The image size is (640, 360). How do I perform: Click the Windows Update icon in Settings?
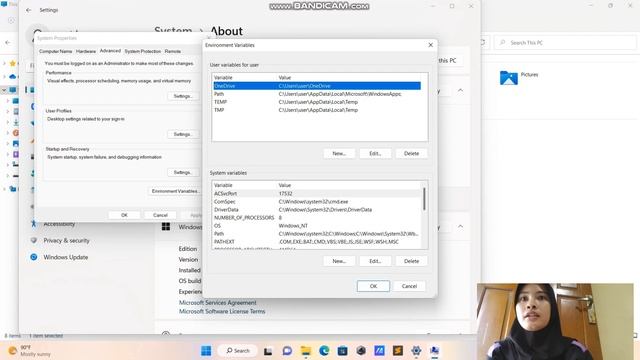(34, 257)
